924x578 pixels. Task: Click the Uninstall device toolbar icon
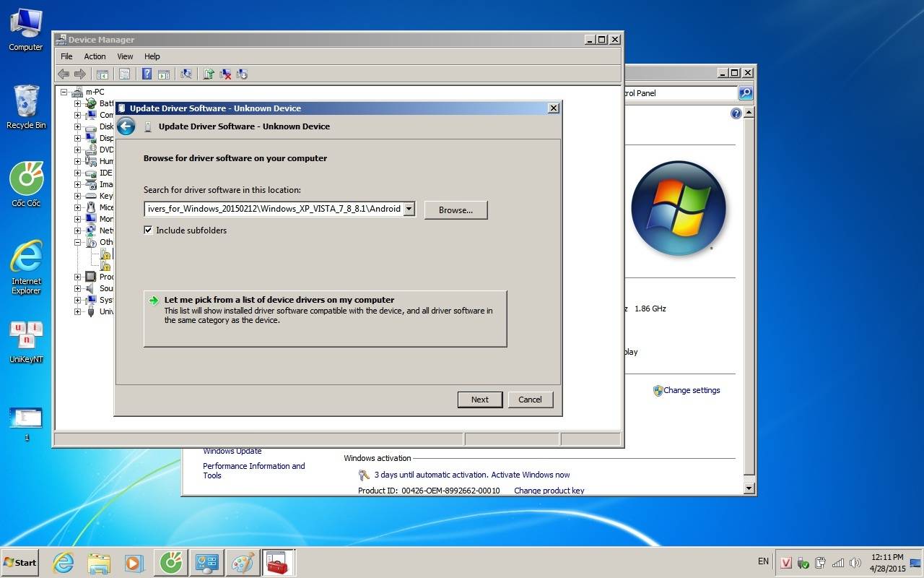pyautogui.click(x=225, y=74)
